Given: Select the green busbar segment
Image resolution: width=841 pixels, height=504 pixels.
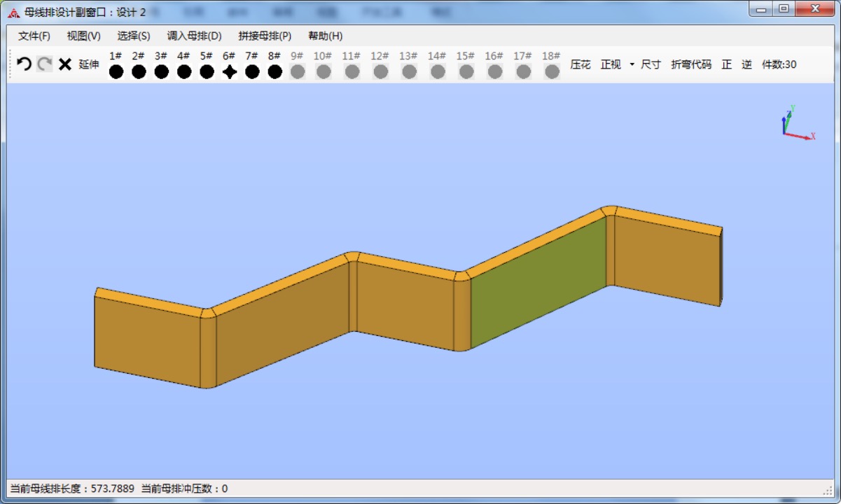Looking at the screenshot, I should [538, 283].
